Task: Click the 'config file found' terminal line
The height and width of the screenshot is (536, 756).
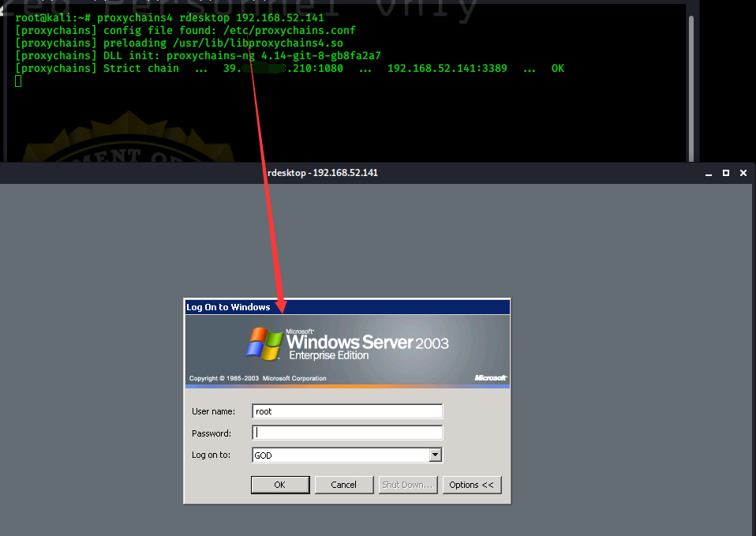Action: pos(185,31)
